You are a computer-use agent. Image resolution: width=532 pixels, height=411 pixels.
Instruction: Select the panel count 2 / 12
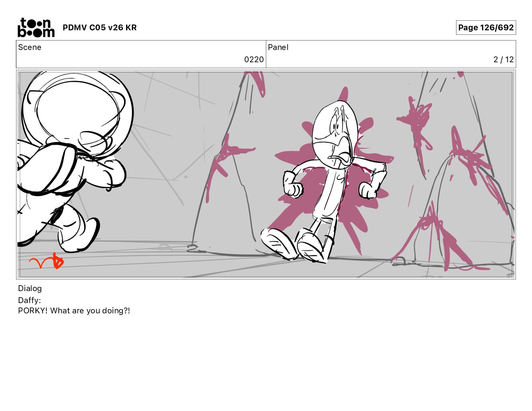point(503,60)
